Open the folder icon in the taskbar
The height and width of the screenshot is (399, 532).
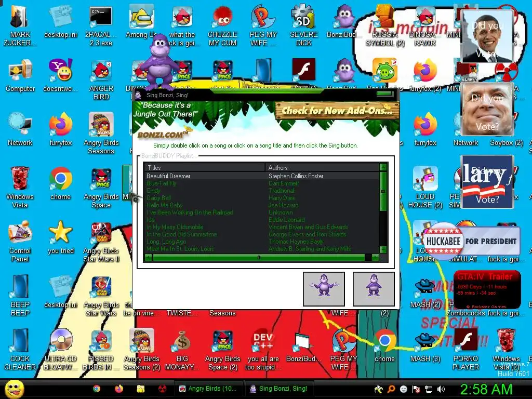tap(140, 389)
